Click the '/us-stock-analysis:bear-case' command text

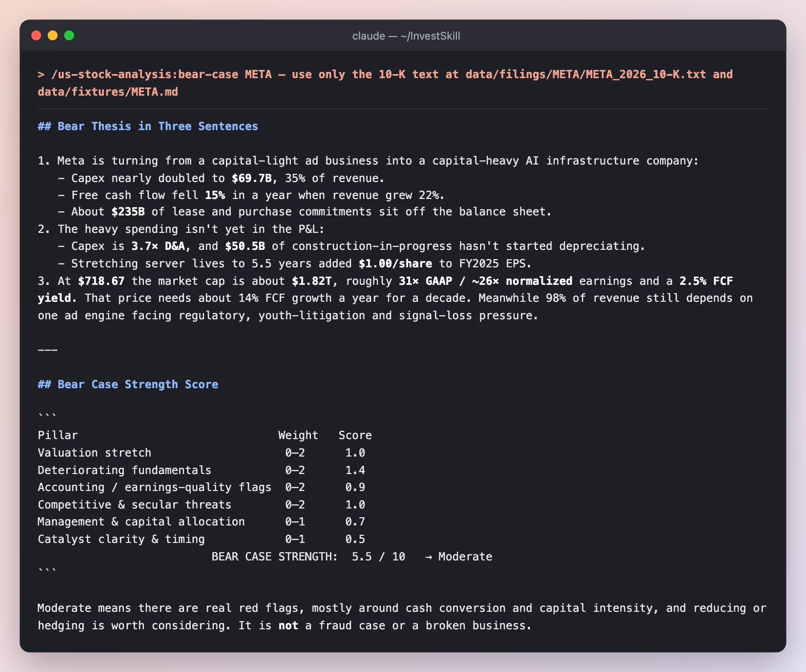[x=145, y=75]
